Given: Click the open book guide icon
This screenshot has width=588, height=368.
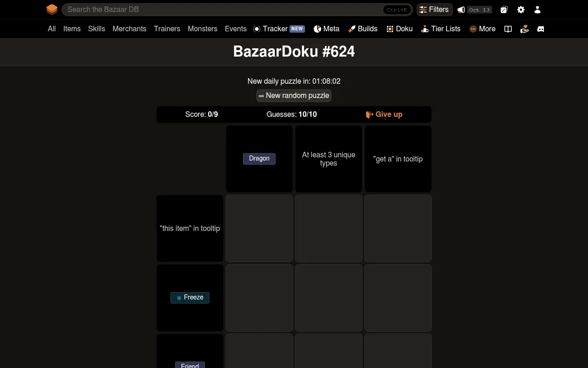Looking at the screenshot, I should [508, 29].
